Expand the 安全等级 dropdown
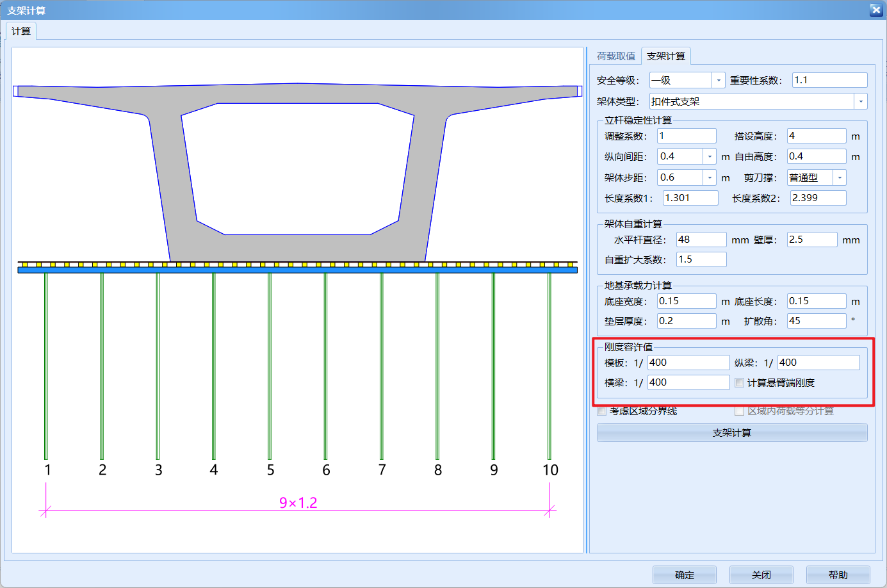The image size is (887, 588). (x=719, y=80)
